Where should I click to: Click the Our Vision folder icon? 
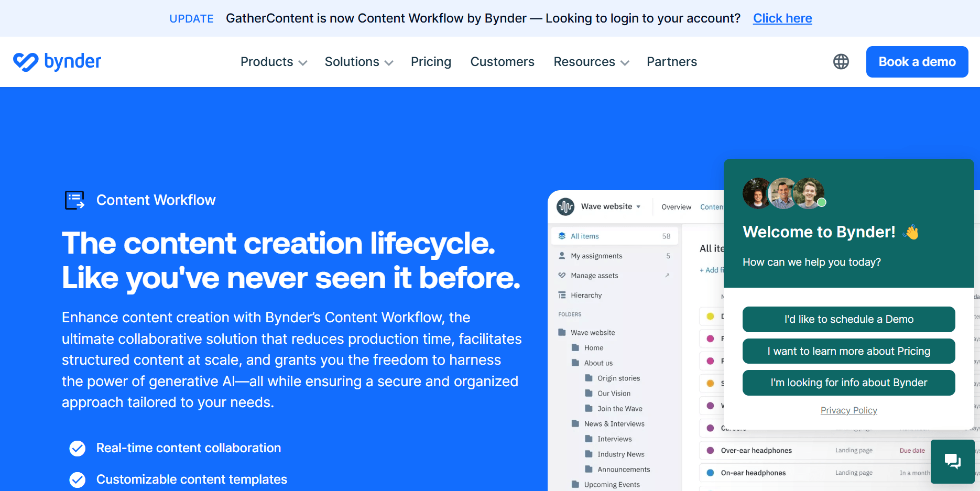(x=589, y=393)
